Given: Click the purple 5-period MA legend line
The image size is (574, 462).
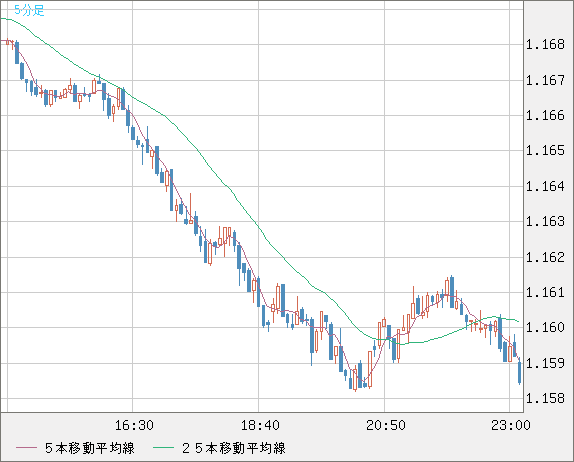Looking at the screenshot, I should pyautogui.click(x=26, y=448).
